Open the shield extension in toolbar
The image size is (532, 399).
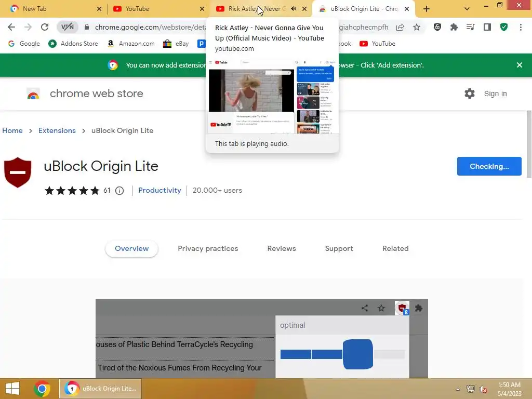pyautogui.click(x=437, y=27)
